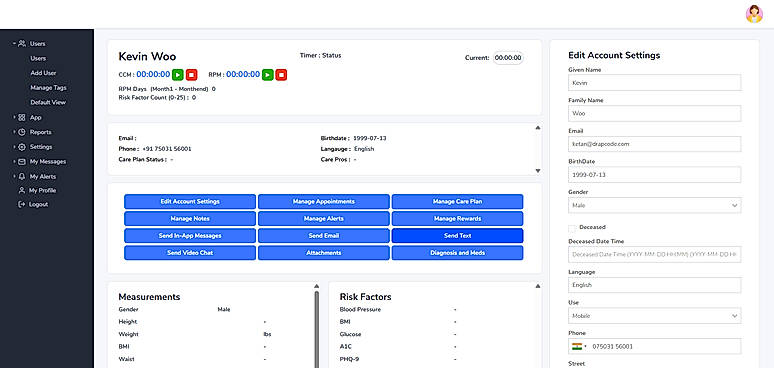The image size is (774, 368).
Task: Click Manage Care Plan button
Action: (458, 202)
